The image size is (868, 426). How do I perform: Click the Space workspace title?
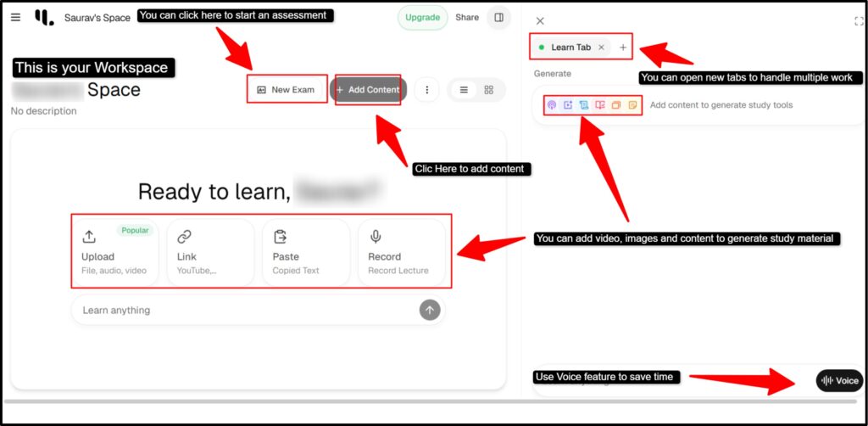[x=114, y=90]
